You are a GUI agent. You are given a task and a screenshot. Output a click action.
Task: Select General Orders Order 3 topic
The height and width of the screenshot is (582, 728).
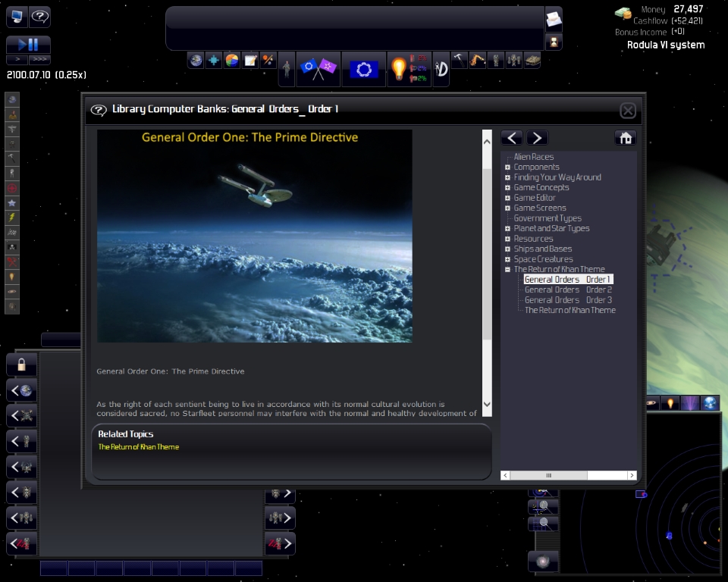[568, 300]
